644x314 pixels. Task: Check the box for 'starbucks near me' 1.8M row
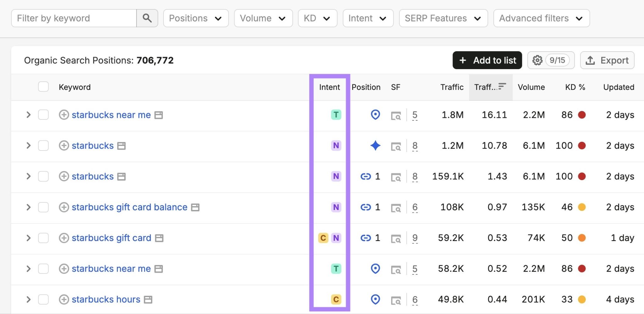[43, 115]
